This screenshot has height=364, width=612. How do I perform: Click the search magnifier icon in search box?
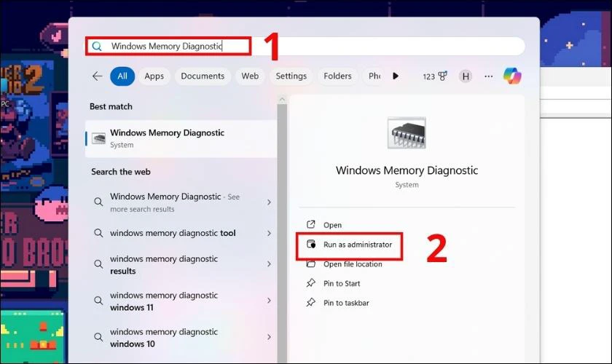(x=97, y=47)
